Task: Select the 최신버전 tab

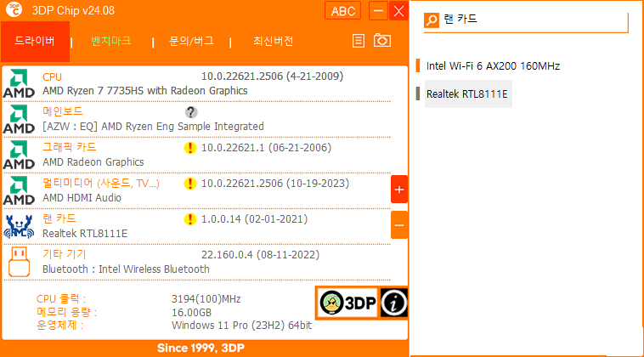Action: click(273, 41)
